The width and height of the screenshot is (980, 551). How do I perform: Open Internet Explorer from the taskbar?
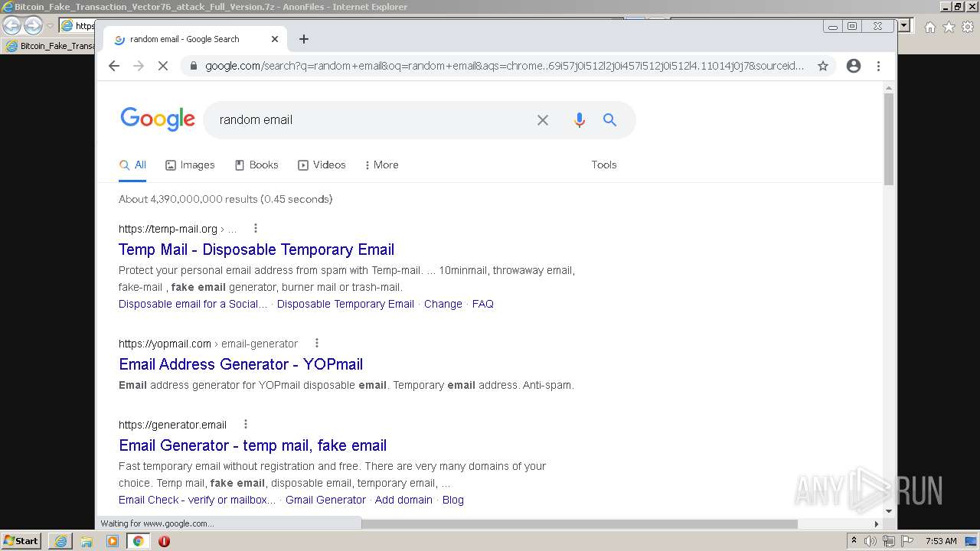pyautogui.click(x=60, y=541)
